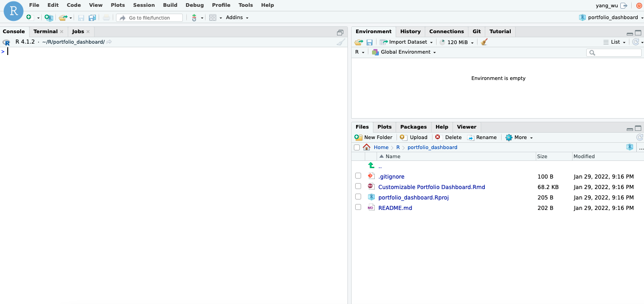This screenshot has width=644, height=304.
Task: Click the sign out icon next to yang_wu
Action: point(624,5)
